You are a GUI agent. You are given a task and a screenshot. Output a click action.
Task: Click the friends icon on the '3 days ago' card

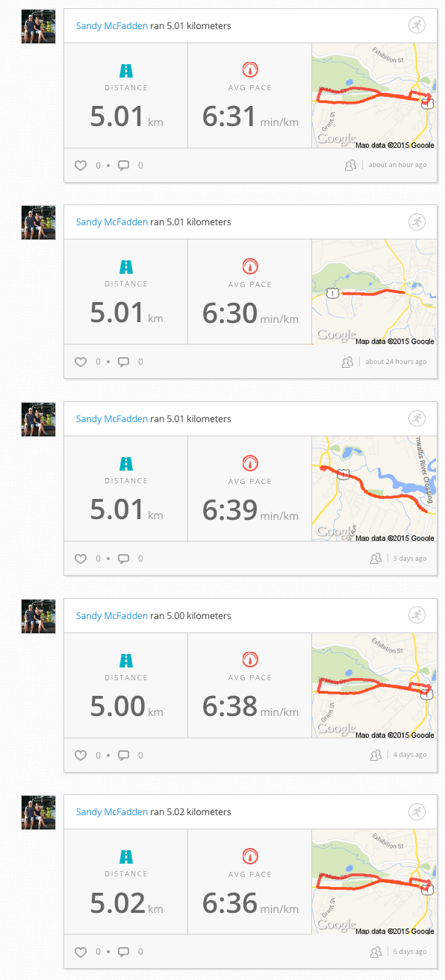(x=376, y=558)
